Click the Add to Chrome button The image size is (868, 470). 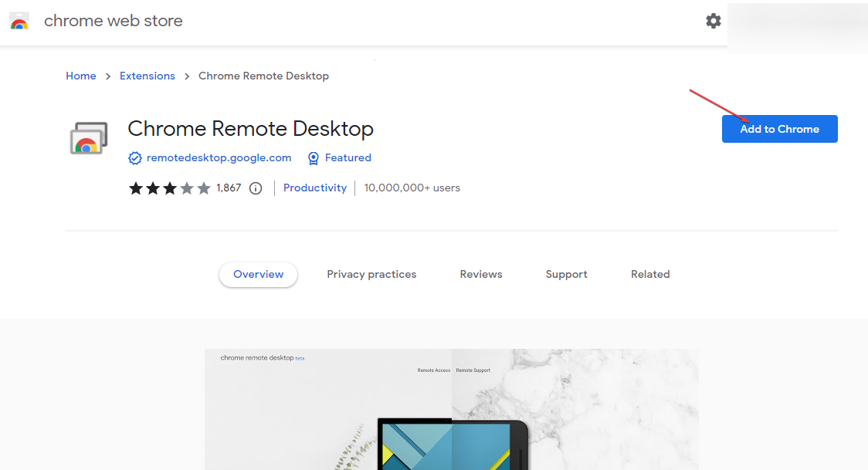click(779, 129)
